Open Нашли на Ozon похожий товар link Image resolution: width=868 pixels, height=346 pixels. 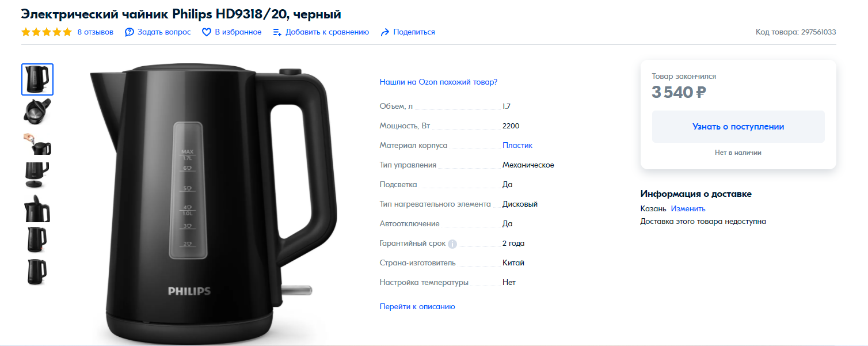click(438, 82)
